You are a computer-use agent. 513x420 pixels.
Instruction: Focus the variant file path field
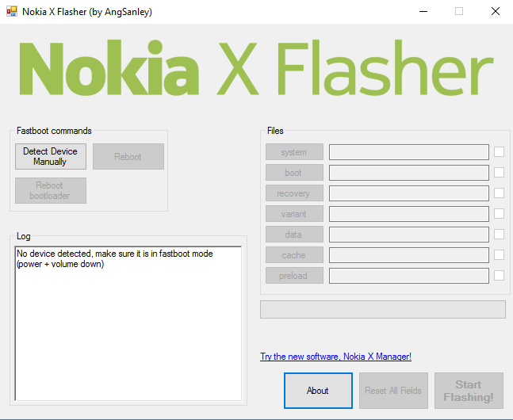(409, 214)
